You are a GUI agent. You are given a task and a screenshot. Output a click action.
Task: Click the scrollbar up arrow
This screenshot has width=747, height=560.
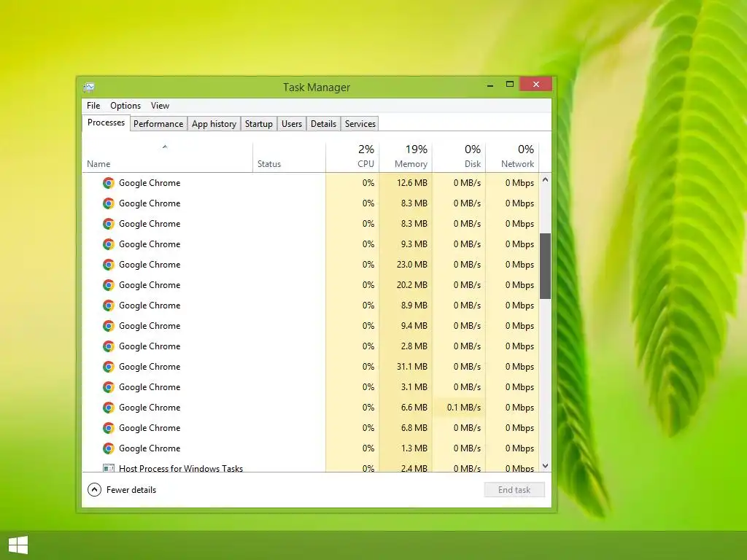pos(546,180)
